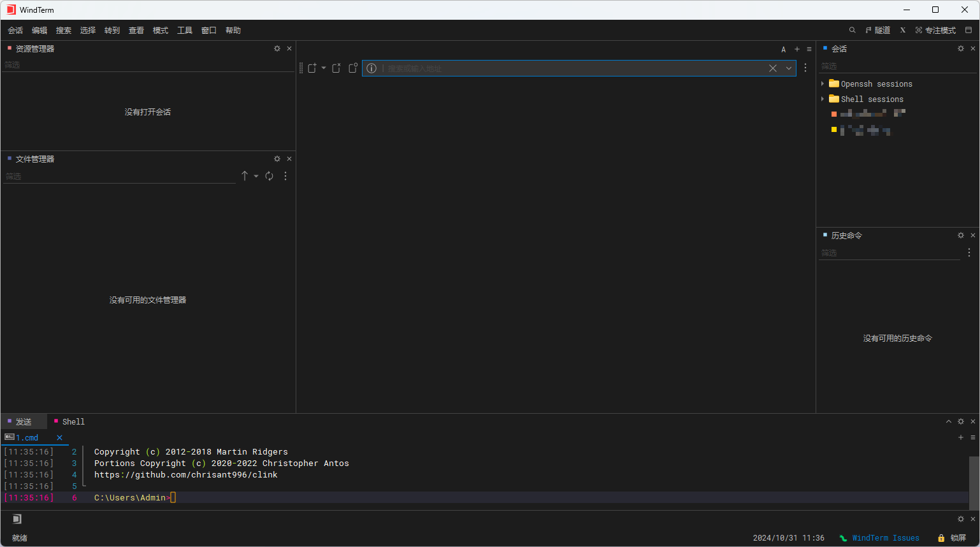
Task: Open the global search magnifier icon
Action: pyautogui.click(x=852, y=30)
